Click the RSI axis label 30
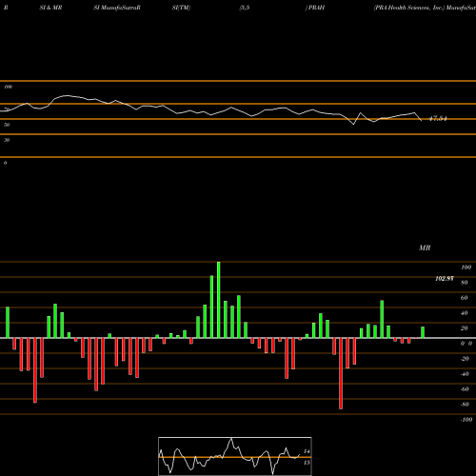Image resolution: width=476 pixels, height=476 pixels. (7, 140)
